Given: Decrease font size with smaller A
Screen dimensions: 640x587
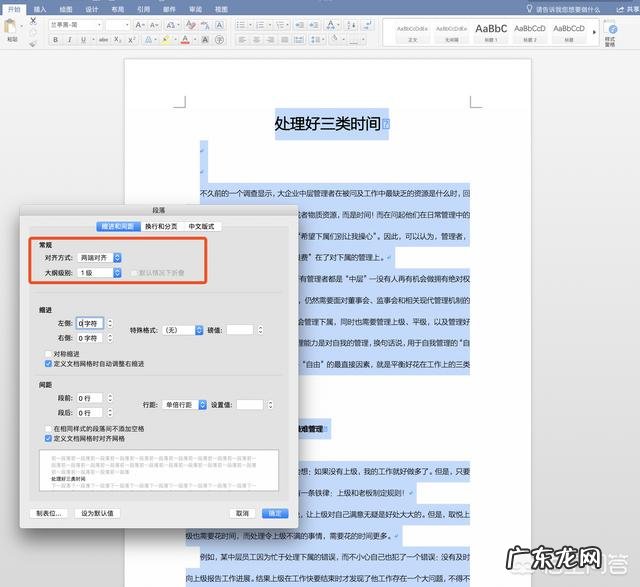Looking at the screenshot, I should pos(154,25).
